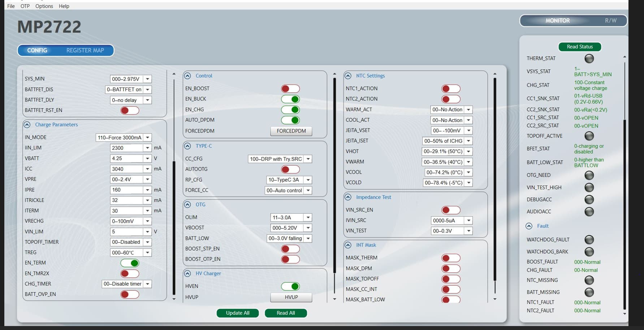This screenshot has height=330, width=644.
Task: Disable the EN_TERM switch
Action: [130, 263]
